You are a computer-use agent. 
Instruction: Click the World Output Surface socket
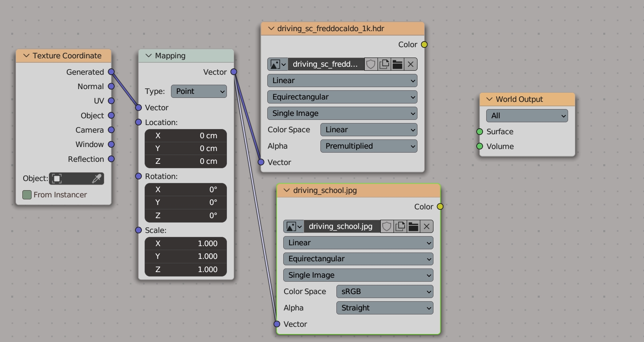coord(480,132)
